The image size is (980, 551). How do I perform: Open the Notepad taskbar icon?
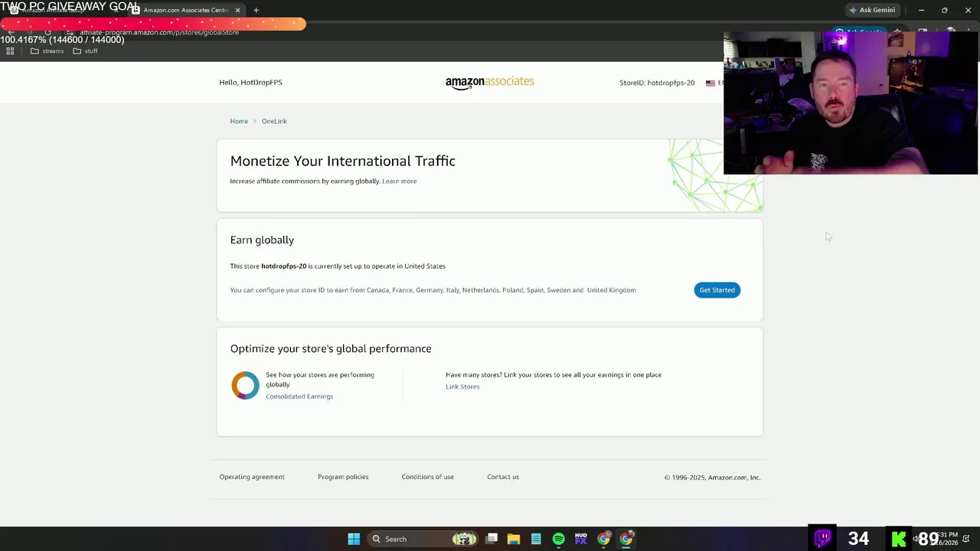click(x=536, y=539)
